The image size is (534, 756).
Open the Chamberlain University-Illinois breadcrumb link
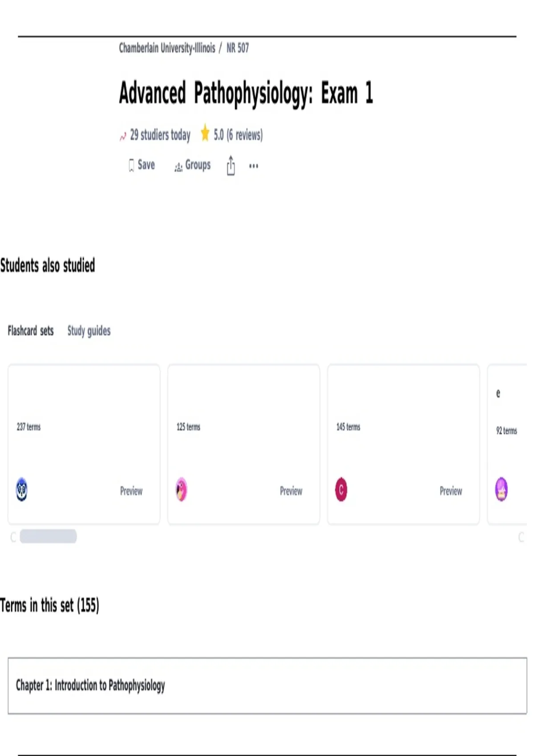[167, 48]
